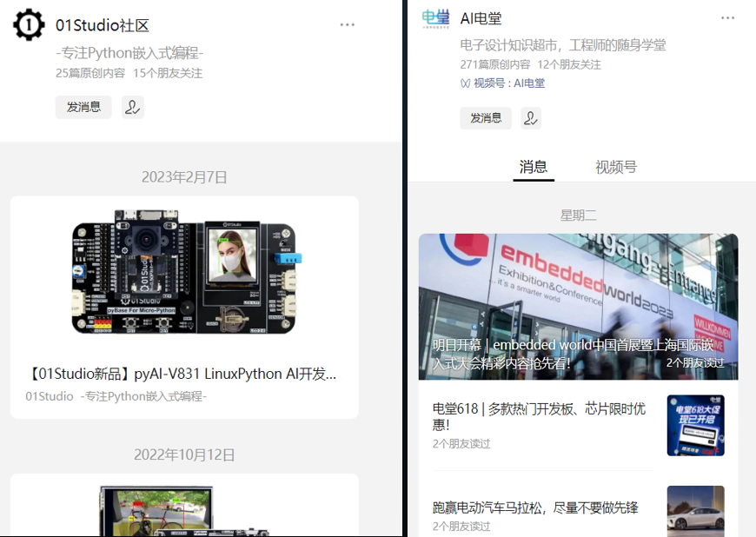
Task: Click 发消息 button under AI电堂
Action: pos(486,118)
